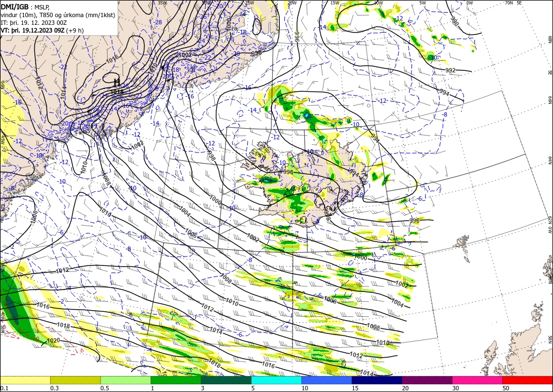Select the 998 isobar label west of Iceland
553x392 pixels.
[211, 156]
